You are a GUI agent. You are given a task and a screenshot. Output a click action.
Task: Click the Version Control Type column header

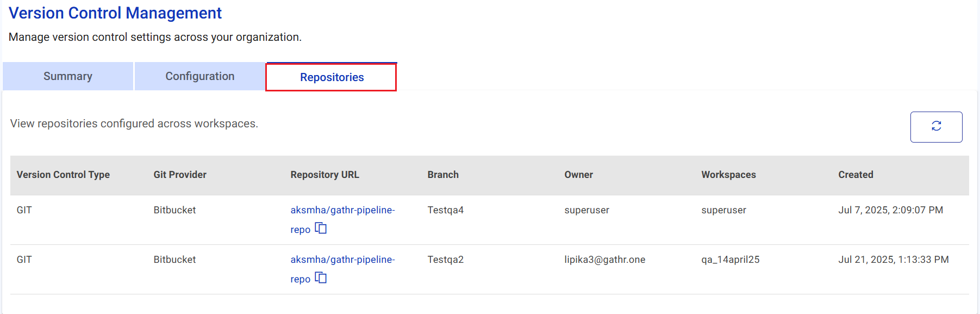[x=63, y=175]
